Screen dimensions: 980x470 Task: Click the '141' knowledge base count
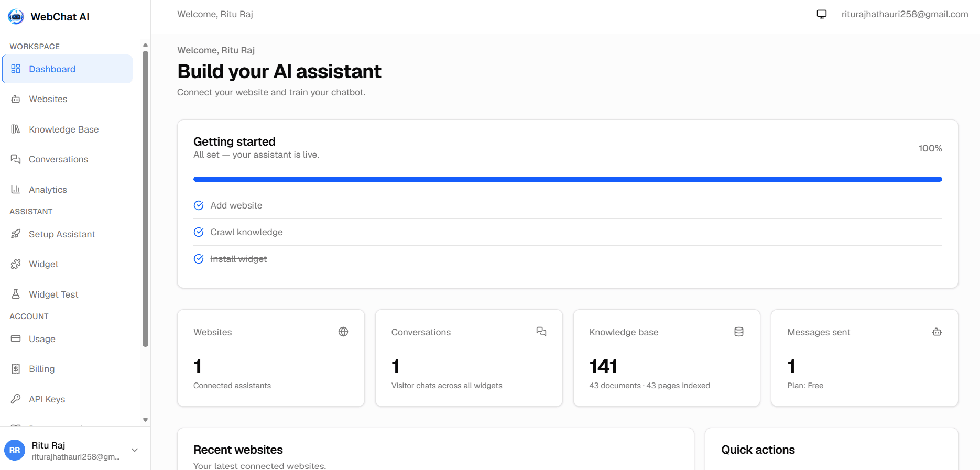point(603,366)
